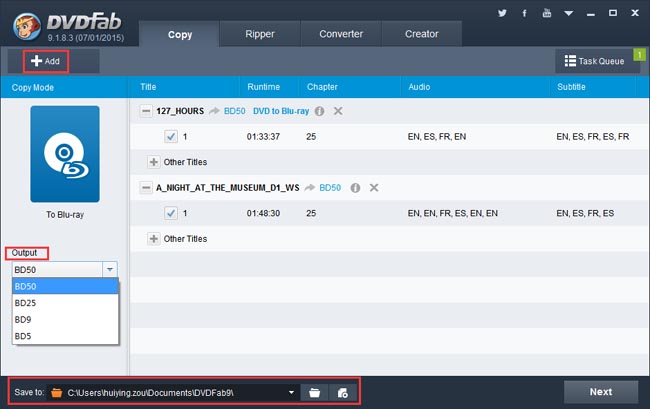Click the Title column header

(148, 87)
